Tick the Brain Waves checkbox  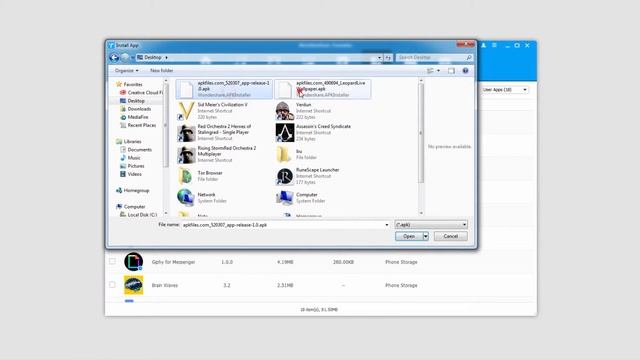coord(112,284)
